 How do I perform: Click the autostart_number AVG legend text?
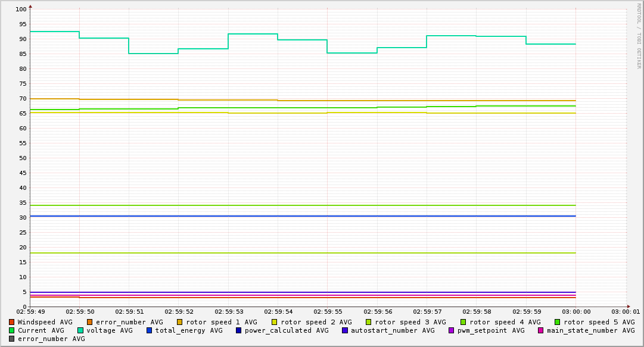(x=393, y=330)
